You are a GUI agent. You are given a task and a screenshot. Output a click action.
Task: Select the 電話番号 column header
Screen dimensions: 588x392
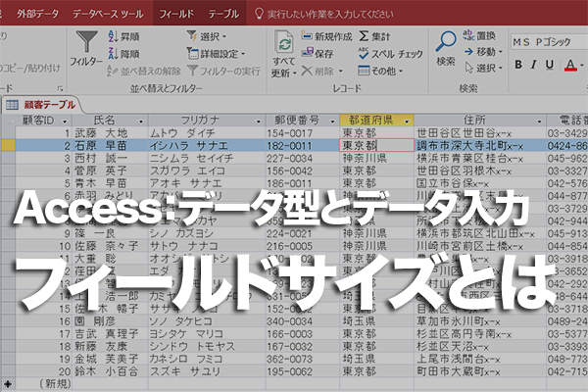[x=567, y=121]
